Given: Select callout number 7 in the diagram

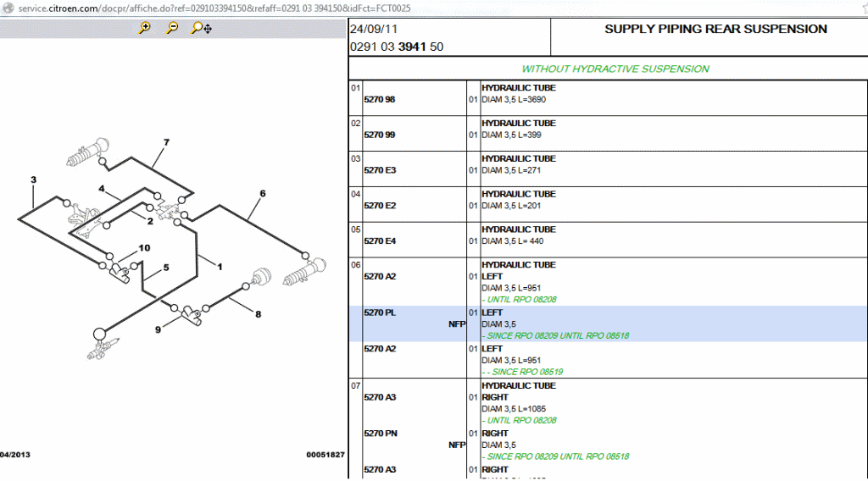Looking at the screenshot, I should point(166,142).
